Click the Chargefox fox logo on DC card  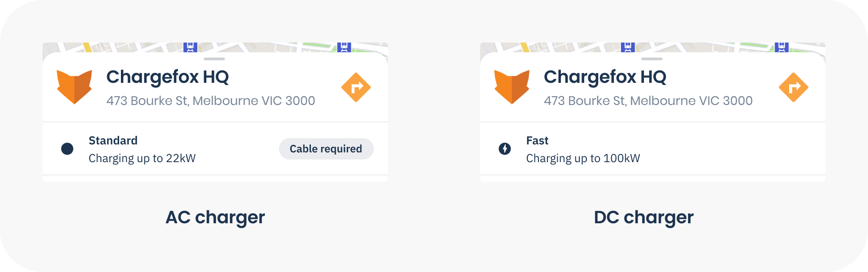pyautogui.click(x=512, y=87)
